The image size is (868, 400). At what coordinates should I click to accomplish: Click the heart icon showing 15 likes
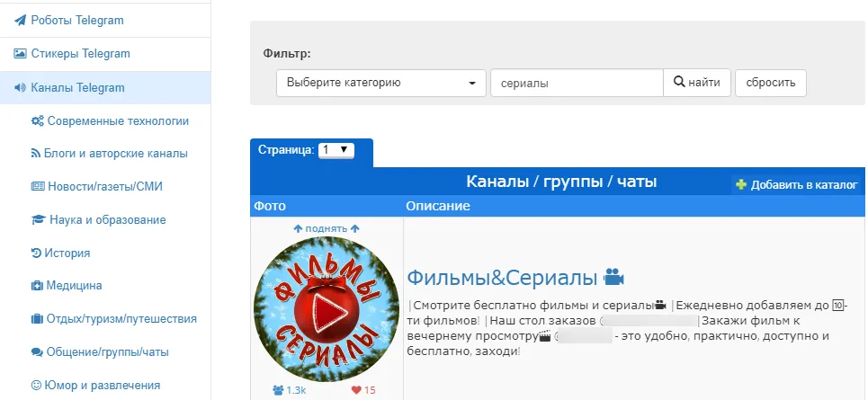click(356, 390)
